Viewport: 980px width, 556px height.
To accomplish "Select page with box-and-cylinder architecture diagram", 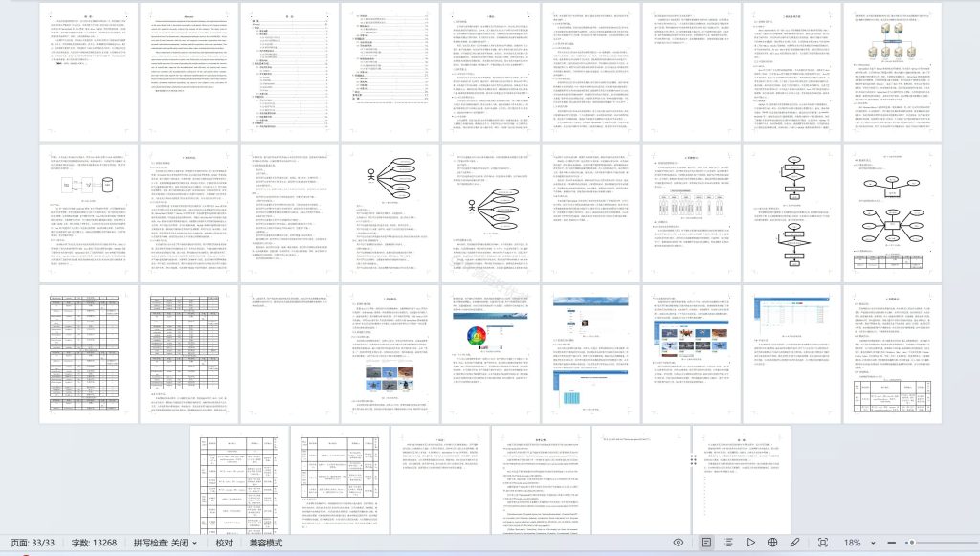I will 89,213.
